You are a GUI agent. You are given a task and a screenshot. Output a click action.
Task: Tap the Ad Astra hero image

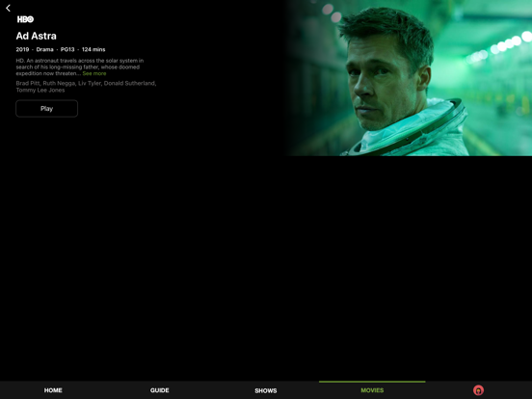click(409, 78)
